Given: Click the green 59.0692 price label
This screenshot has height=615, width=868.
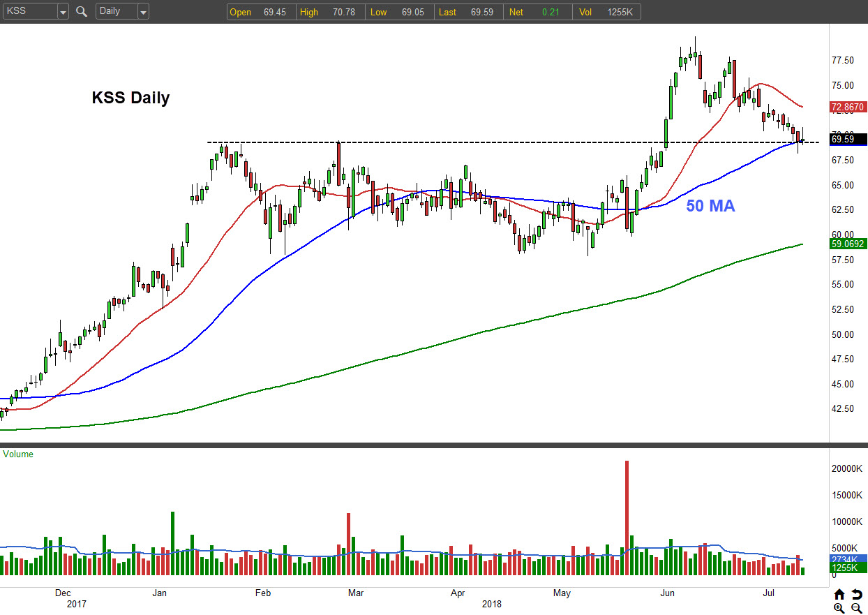Looking at the screenshot, I should pos(848,244).
